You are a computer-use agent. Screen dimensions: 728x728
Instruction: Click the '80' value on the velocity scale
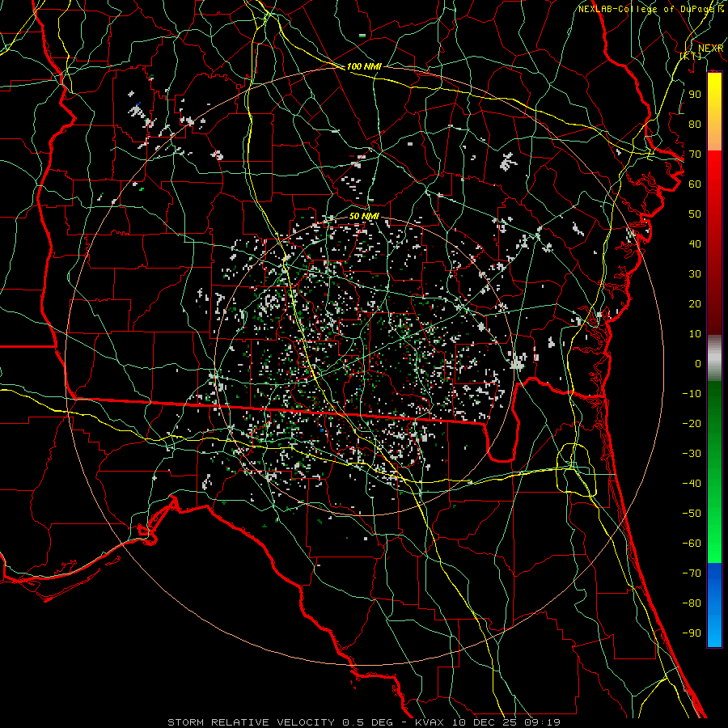695,125
